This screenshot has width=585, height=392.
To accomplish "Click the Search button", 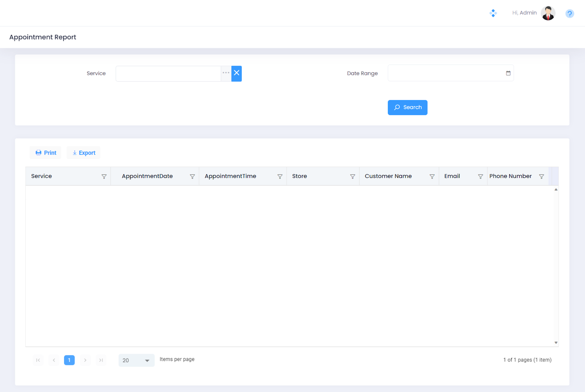I will click(x=407, y=108).
